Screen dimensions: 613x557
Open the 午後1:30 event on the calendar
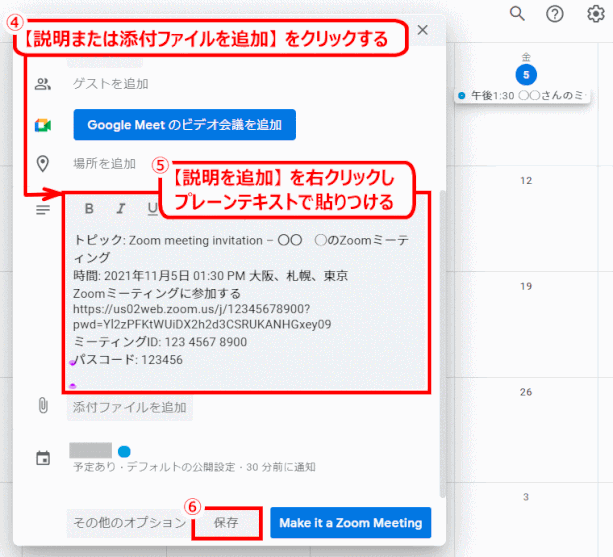(x=522, y=95)
